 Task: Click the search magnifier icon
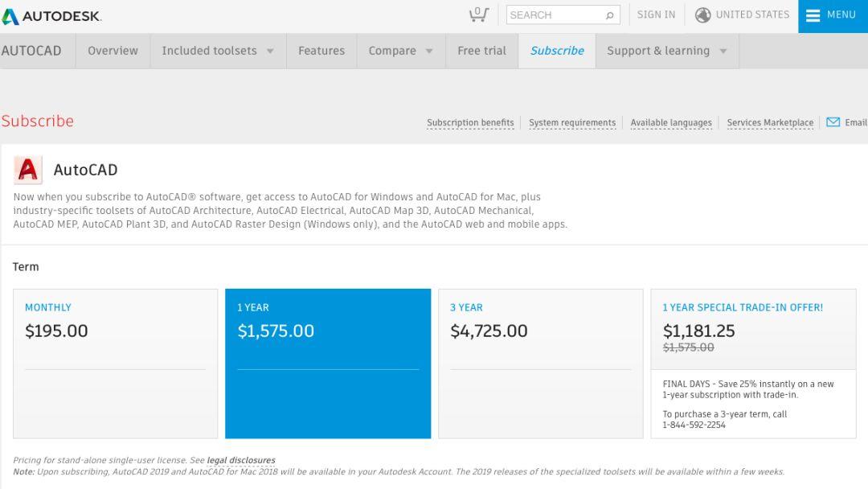(x=609, y=15)
